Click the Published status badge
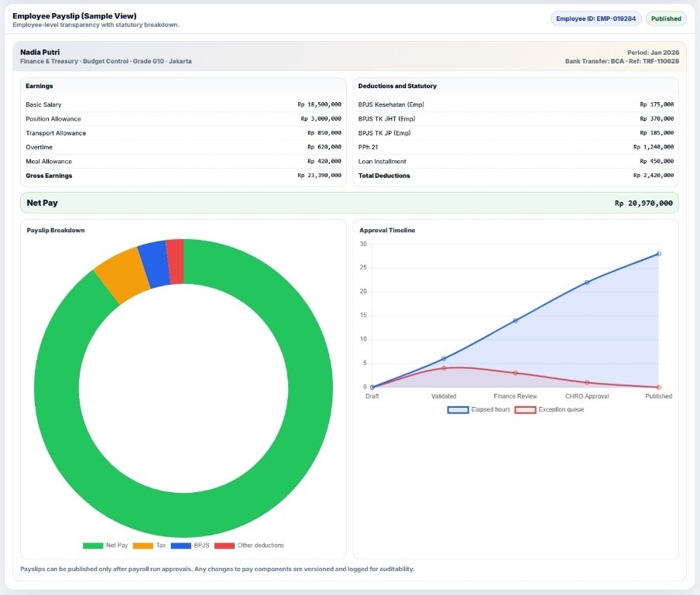 click(x=665, y=19)
